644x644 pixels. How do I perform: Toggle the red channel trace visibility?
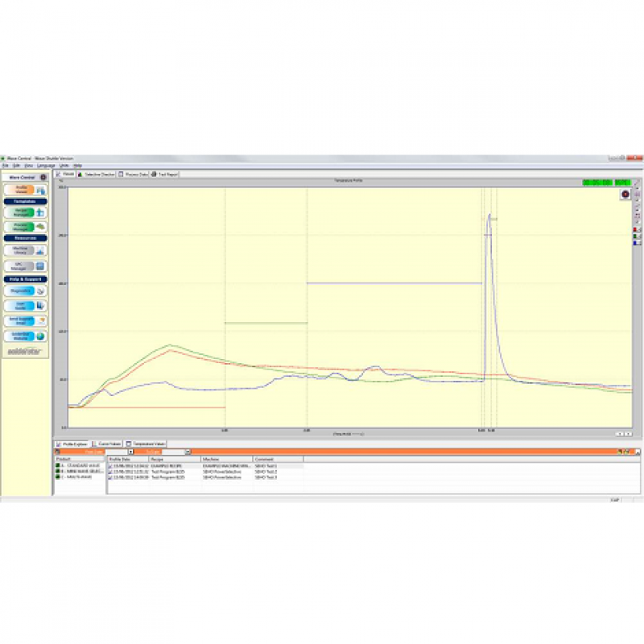pyautogui.click(x=637, y=229)
